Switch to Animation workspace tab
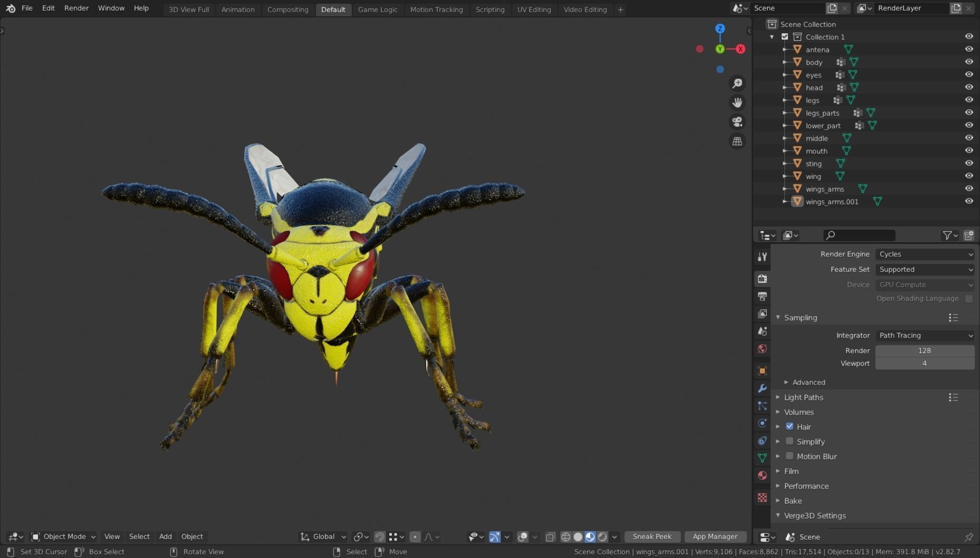The image size is (980, 558). pyautogui.click(x=238, y=10)
